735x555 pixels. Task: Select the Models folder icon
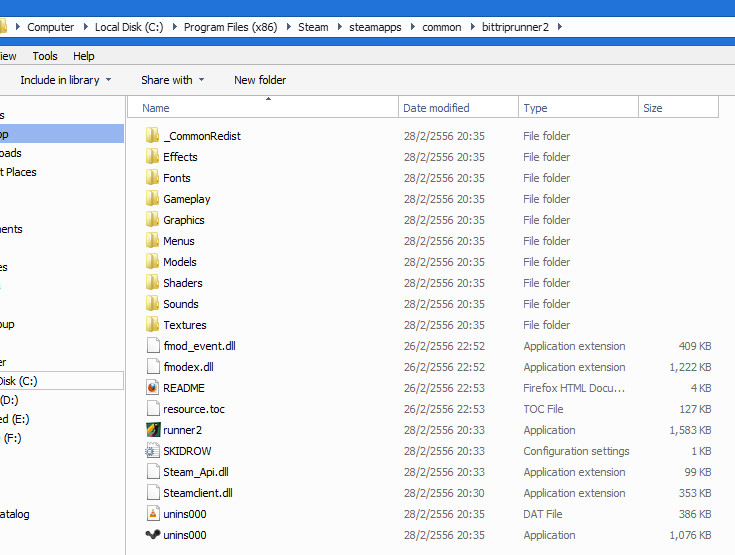[152, 262]
